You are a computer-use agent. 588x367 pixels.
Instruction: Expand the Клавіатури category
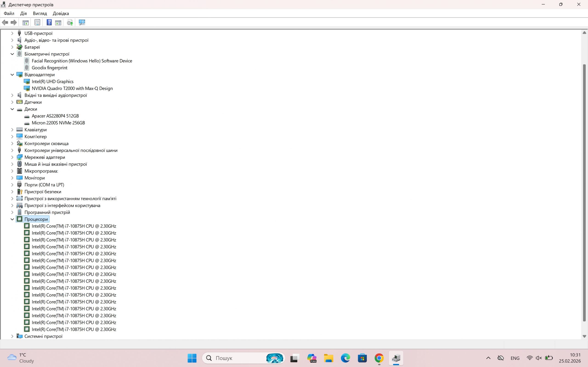point(12,130)
